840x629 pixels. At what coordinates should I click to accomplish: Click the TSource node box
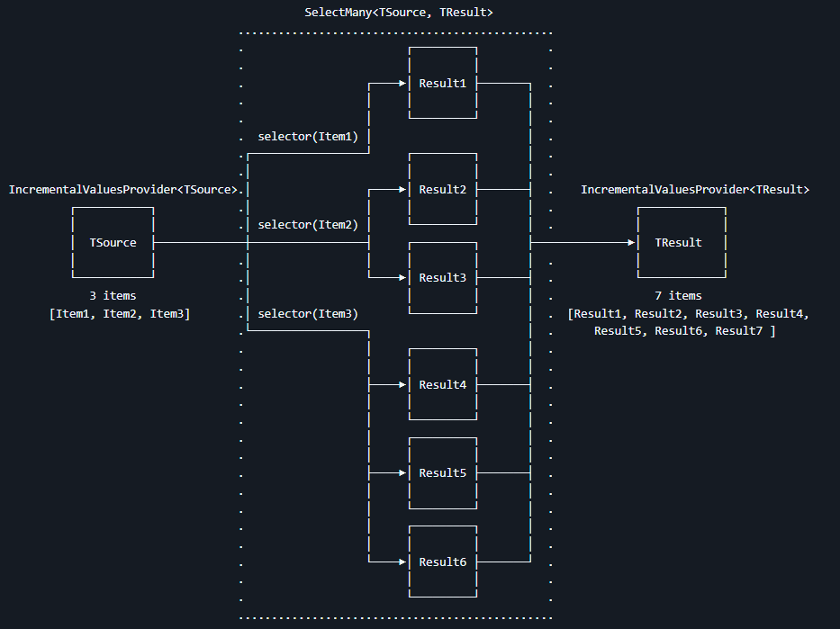click(x=113, y=242)
